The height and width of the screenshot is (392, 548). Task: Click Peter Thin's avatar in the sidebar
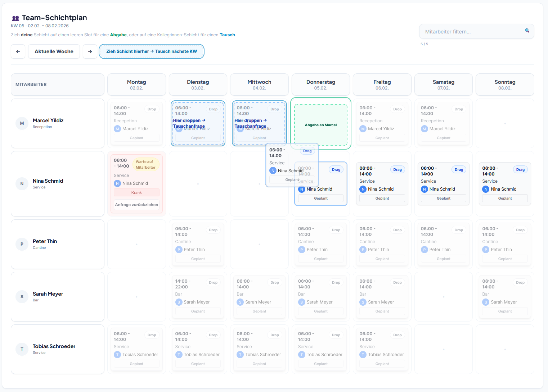22,244
